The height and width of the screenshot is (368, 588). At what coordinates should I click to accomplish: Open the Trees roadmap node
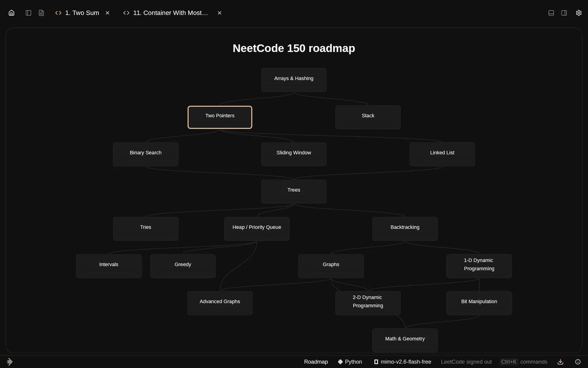click(294, 191)
